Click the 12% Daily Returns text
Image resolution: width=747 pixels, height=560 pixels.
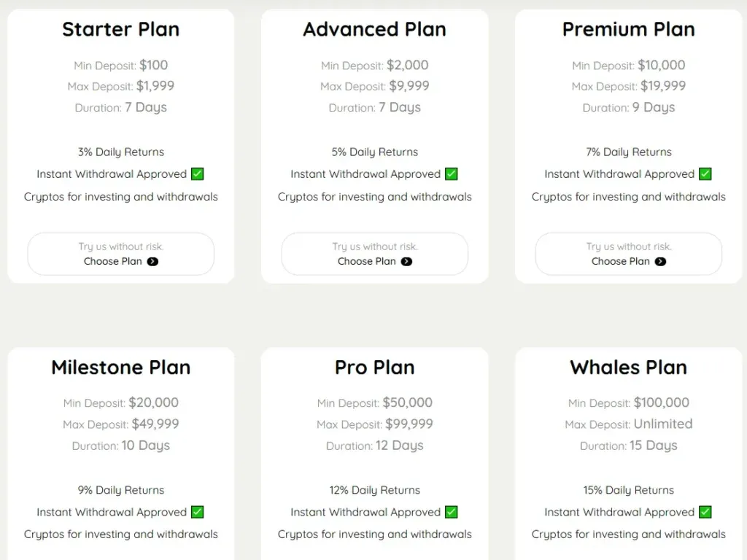(374, 490)
